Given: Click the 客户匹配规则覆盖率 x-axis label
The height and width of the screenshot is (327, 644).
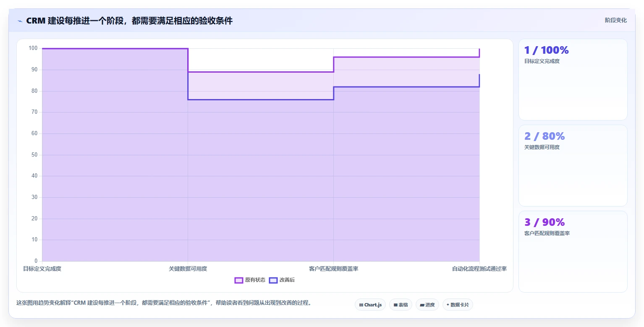Looking at the screenshot, I should (333, 269).
